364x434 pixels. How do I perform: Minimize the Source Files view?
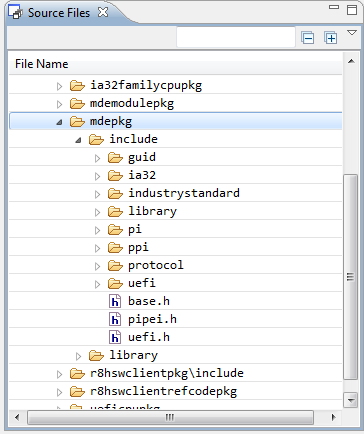(334, 7)
